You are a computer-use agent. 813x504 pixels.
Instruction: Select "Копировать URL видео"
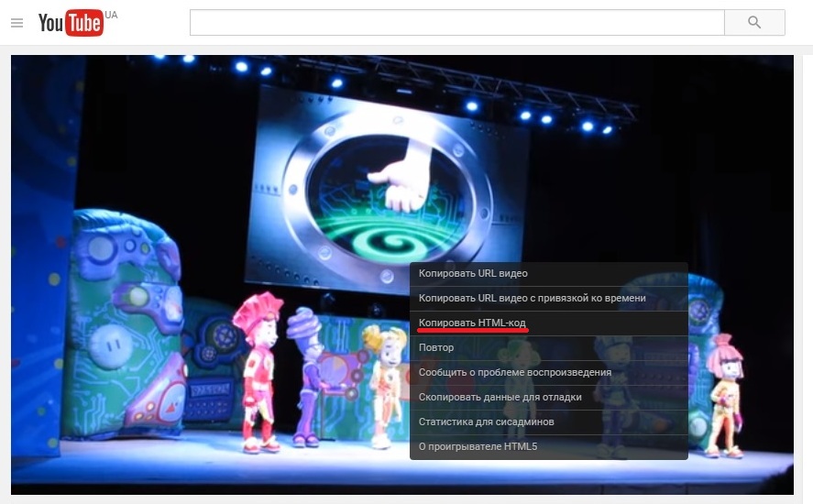tap(548, 274)
